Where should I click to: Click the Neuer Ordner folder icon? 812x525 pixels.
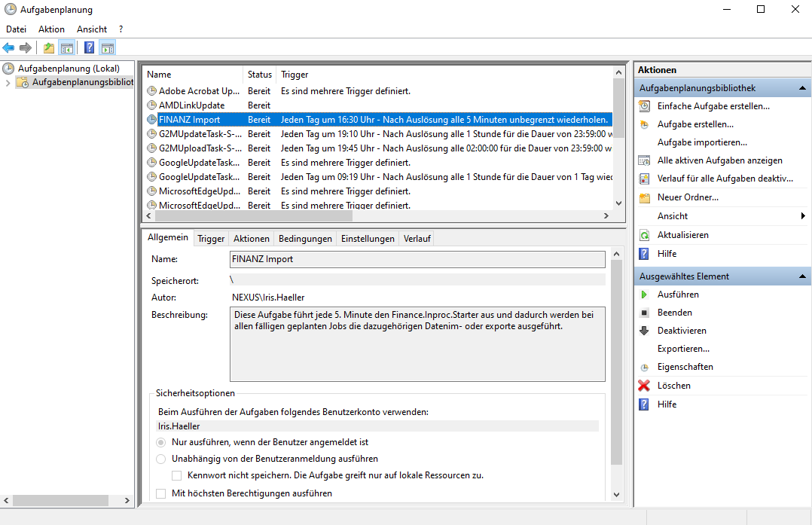pos(644,197)
